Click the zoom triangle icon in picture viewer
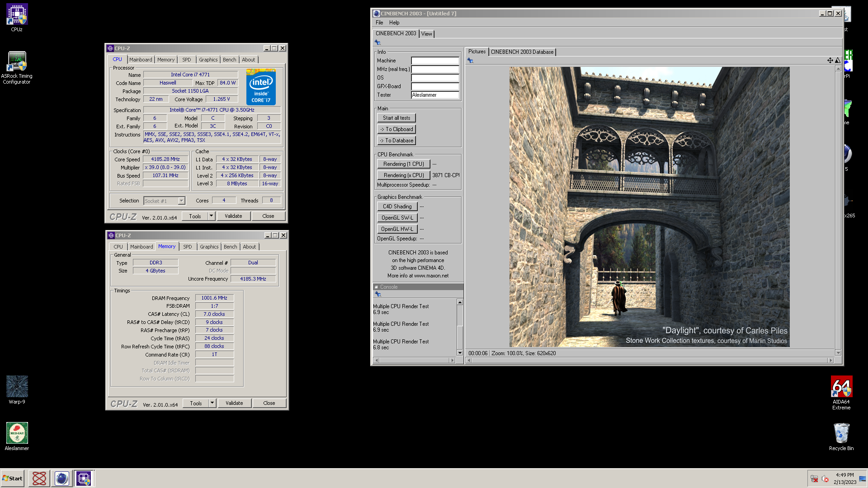The width and height of the screenshot is (868, 488). 837,61
